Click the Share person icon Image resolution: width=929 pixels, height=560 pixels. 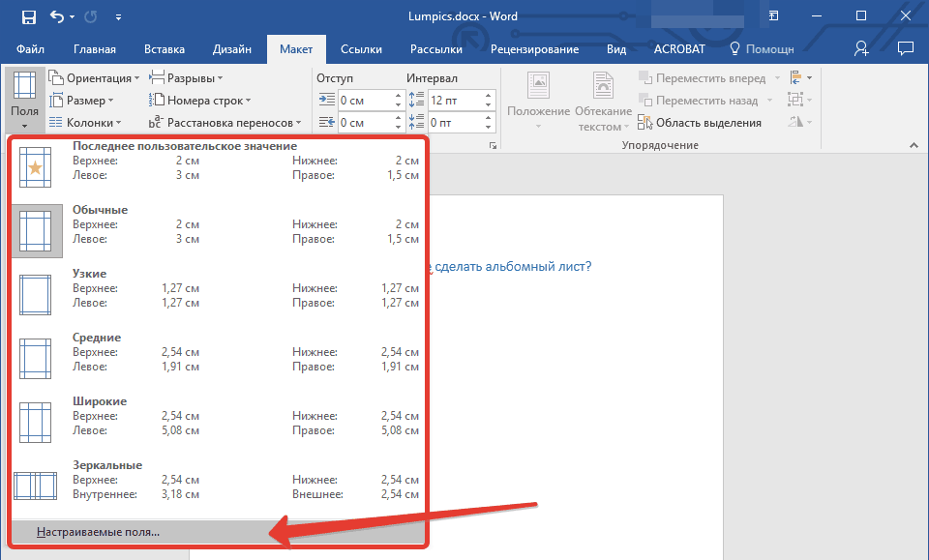[861, 48]
